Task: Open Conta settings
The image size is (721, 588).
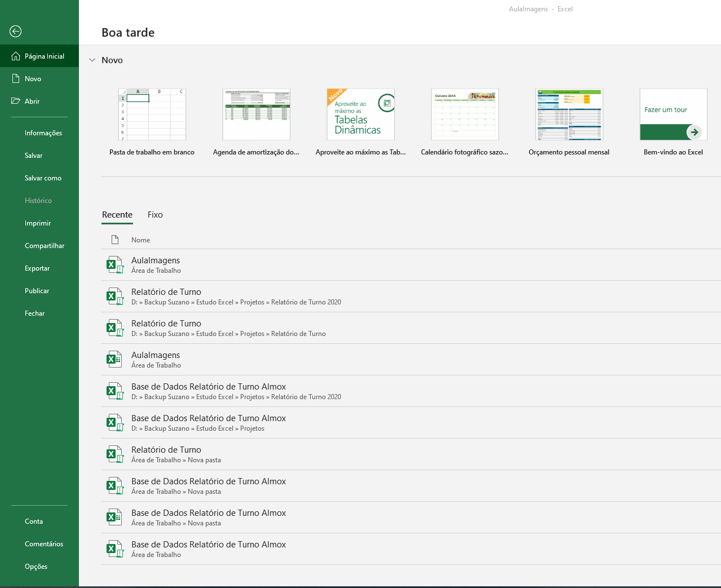Action: pyautogui.click(x=39, y=521)
